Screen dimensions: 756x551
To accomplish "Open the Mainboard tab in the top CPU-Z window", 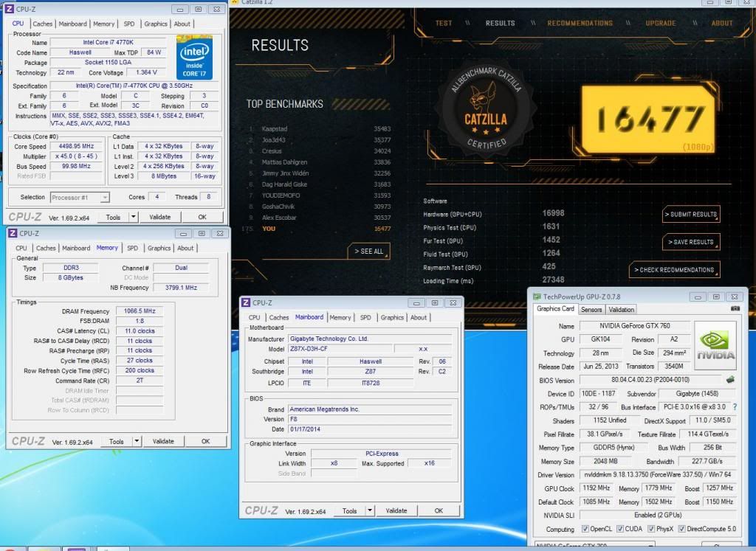I will (x=73, y=24).
